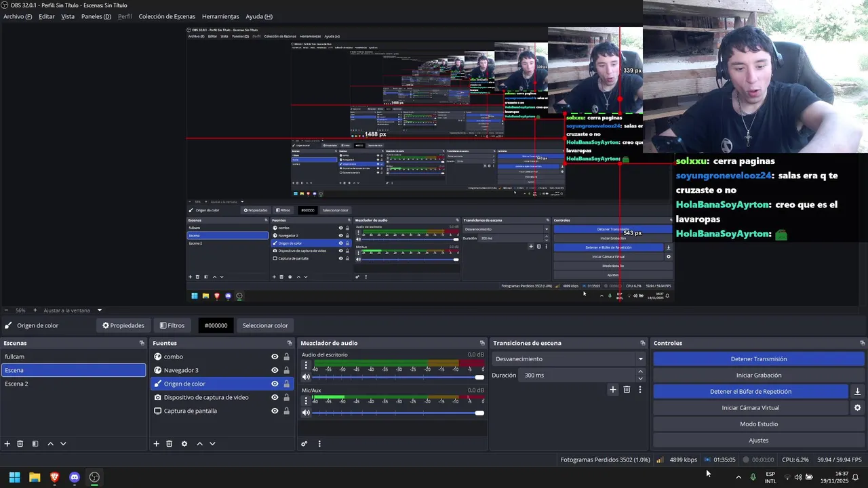The height and width of the screenshot is (488, 868).
Task: Mute the Audio del escritorio speaker
Action: 306,377
